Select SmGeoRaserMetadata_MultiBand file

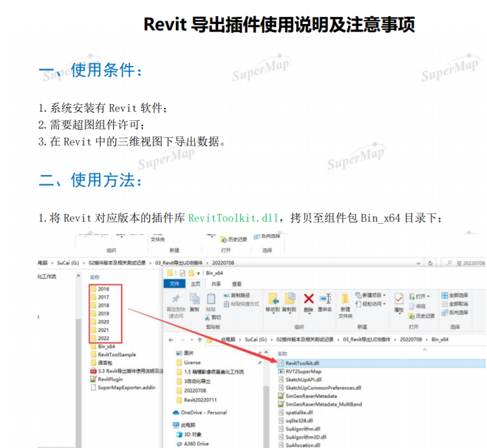320,404
